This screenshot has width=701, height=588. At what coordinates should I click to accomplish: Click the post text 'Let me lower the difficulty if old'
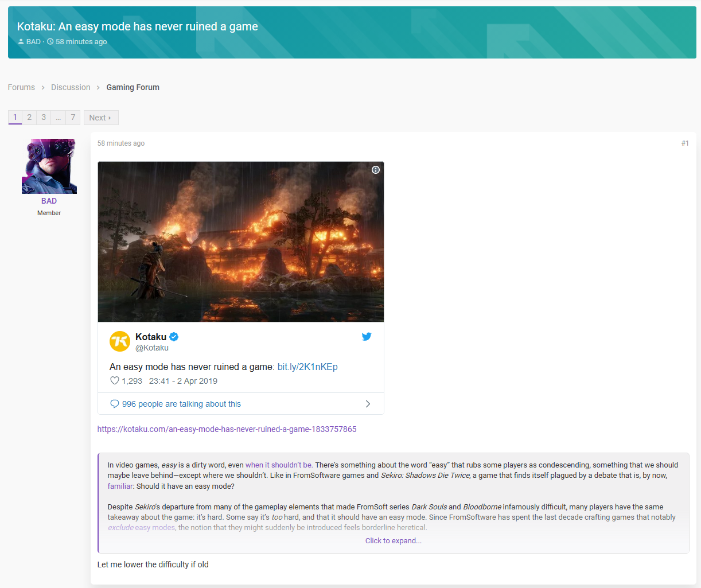tap(153, 564)
